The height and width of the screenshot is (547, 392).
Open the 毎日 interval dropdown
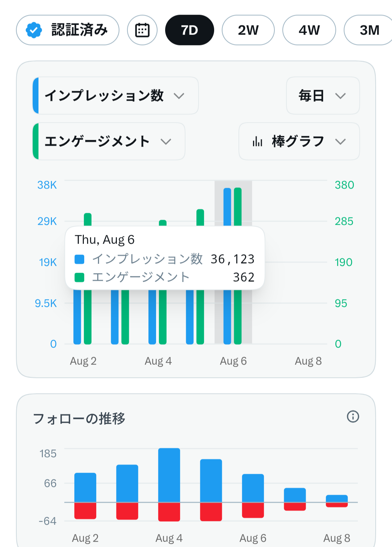323,95
